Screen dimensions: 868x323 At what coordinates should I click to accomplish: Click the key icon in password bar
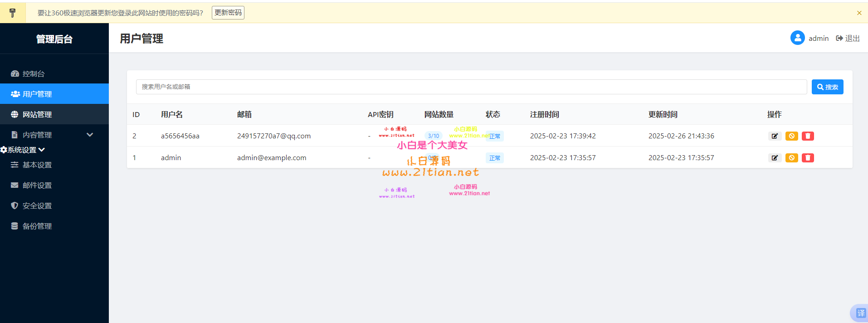[13, 13]
